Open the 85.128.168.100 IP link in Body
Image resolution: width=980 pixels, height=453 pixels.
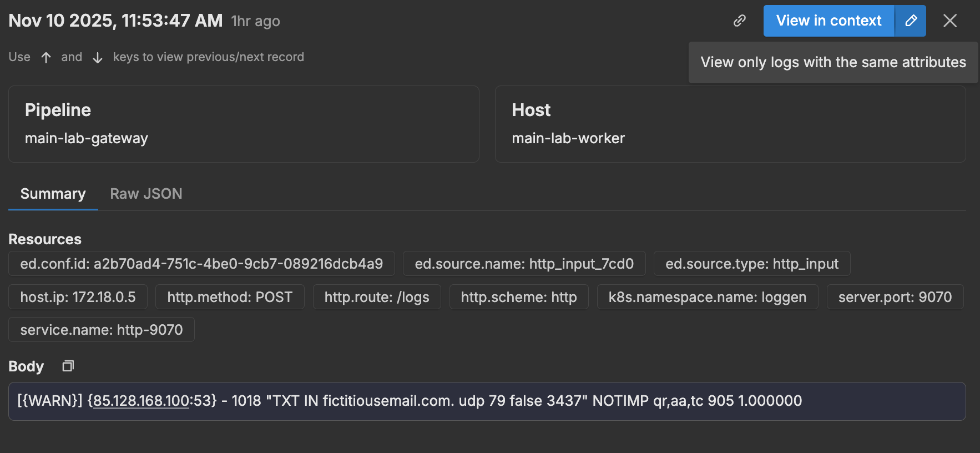point(141,401)
